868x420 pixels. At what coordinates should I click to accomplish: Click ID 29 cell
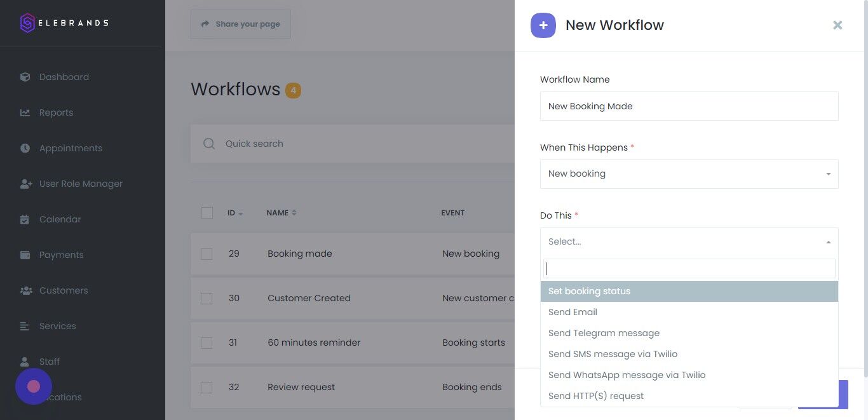pos(234,254)
